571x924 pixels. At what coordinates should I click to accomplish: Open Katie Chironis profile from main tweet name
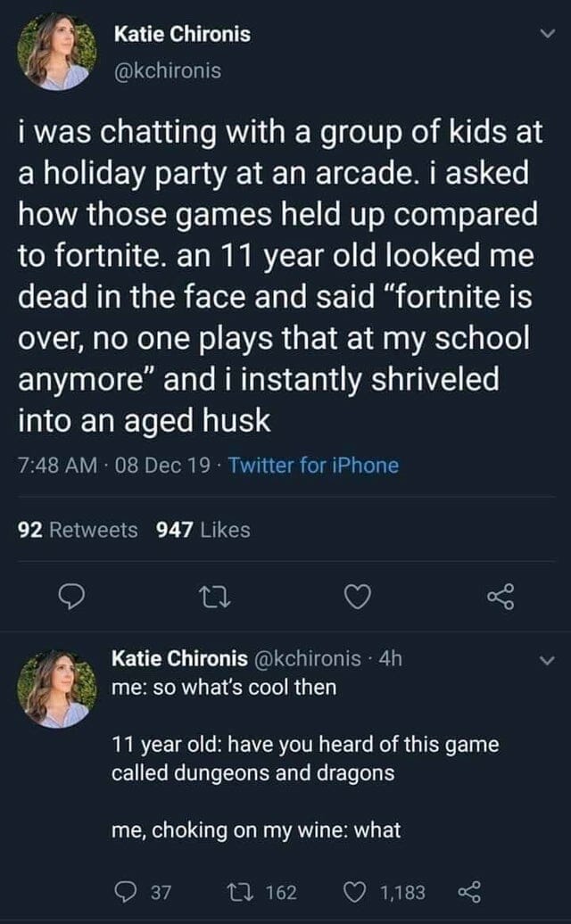pos(182,35)
